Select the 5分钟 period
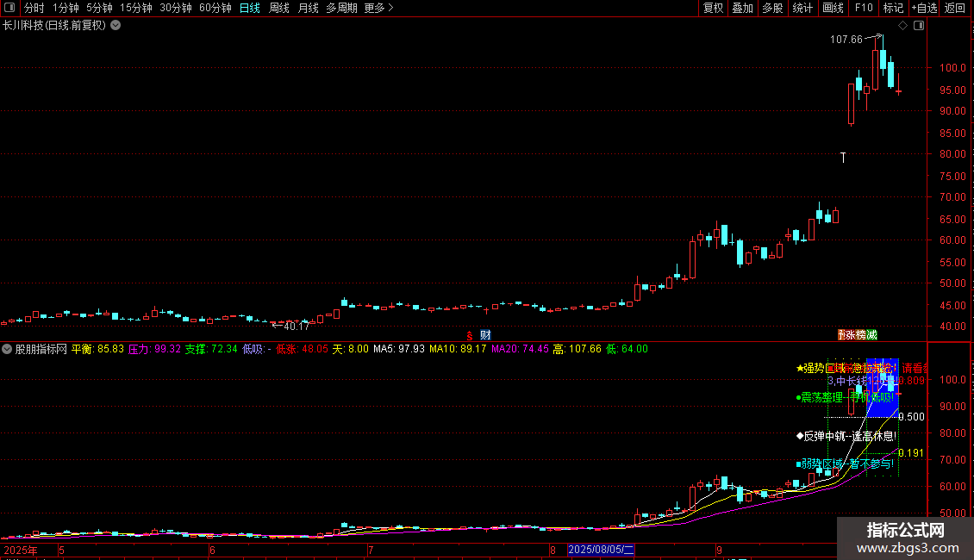The width and height of the screenshot is (974, 560). (99, 8)
